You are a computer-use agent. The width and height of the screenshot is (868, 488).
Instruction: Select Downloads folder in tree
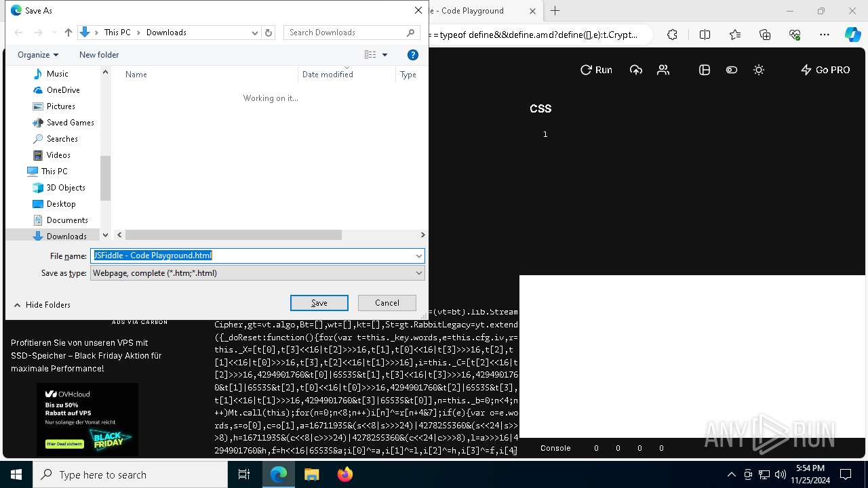pos(66,236)
